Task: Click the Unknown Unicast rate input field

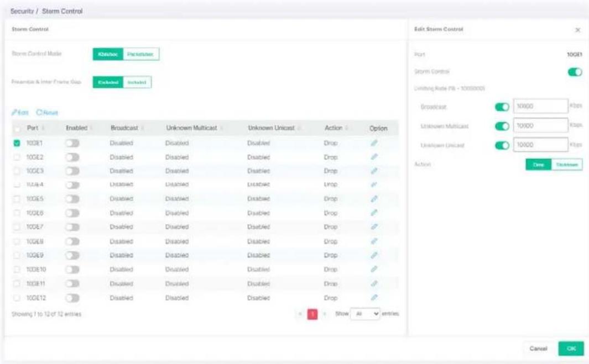Action: [540, 145]
